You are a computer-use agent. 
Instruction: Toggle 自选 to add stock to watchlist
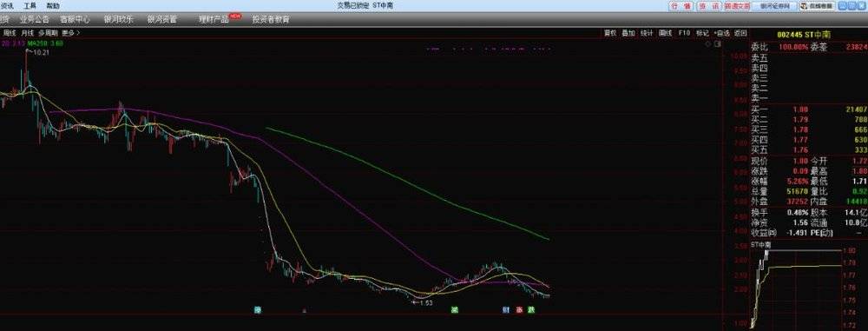tap(721, 33)
